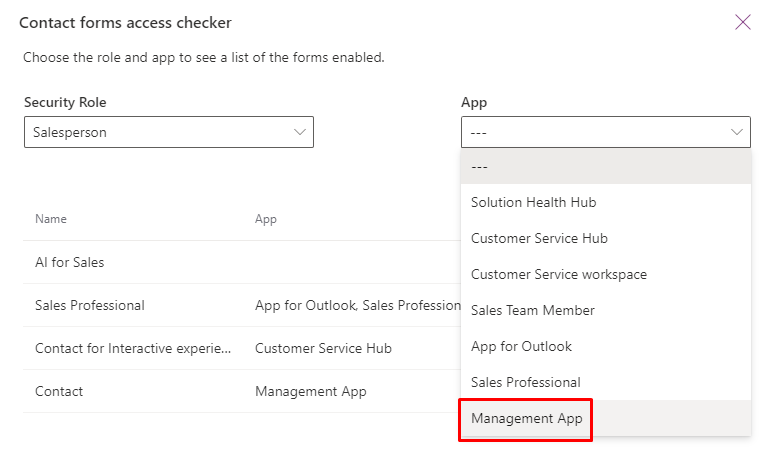759x465 pixels.
Task: Click the App combo box field
Action: (606, 132)
